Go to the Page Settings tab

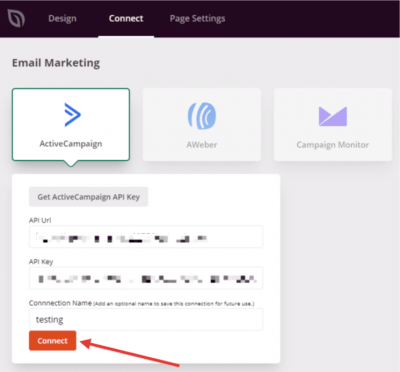point(197,18)
